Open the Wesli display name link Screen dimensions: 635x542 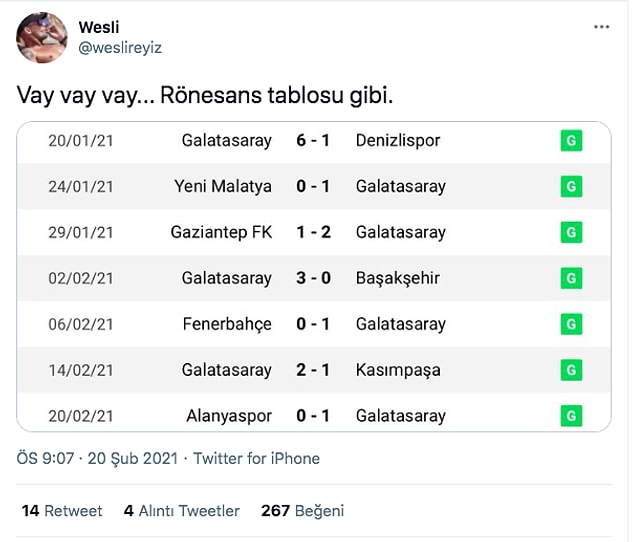click(x=99, y=28)
